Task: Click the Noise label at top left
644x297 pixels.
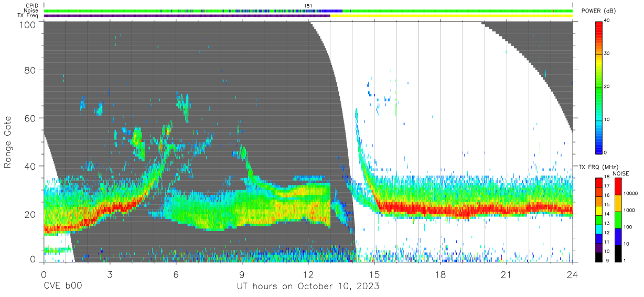Action: coord(30,10)
